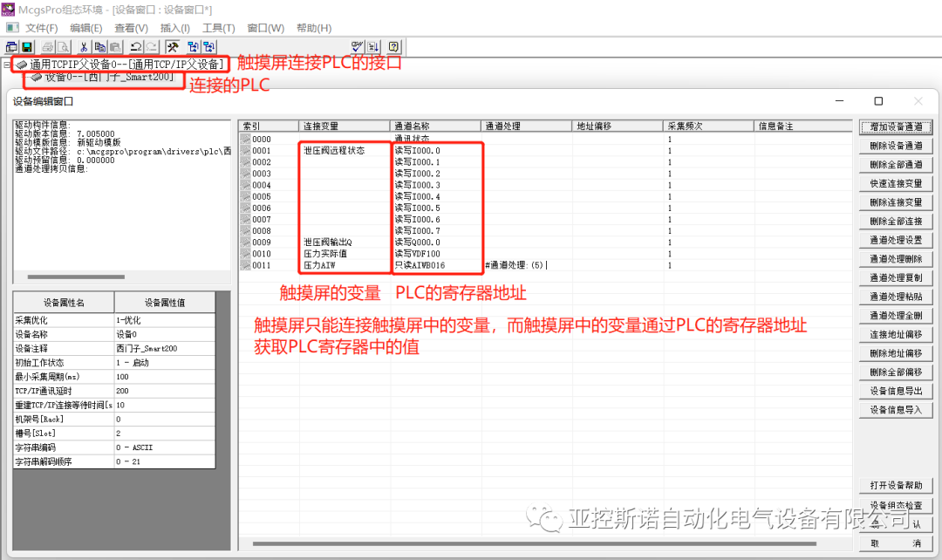Click the syntax check pen icon
This screenshot has height=560, width=942.
pyautogui.click(x=357, y=46)
